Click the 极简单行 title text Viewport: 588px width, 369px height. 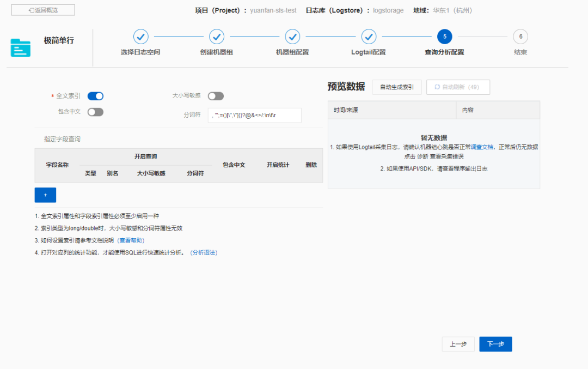coord(59,40)
